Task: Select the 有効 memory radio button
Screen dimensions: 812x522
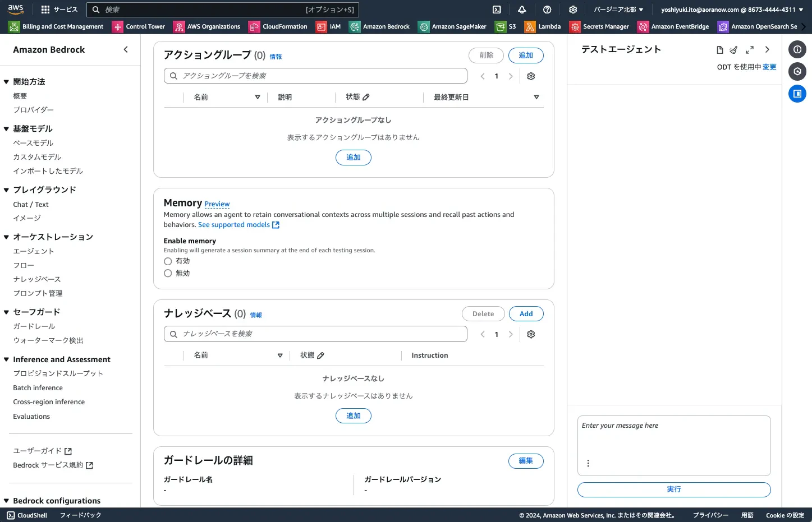Action: [x=168, y=261]
